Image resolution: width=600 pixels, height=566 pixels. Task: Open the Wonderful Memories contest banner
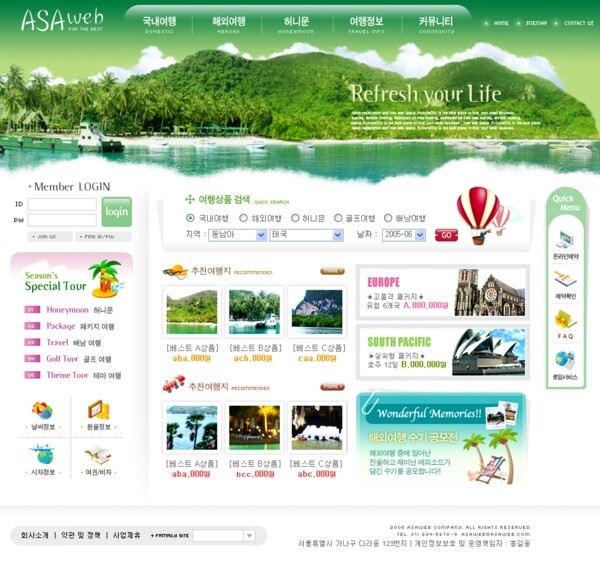(x=441, y=440)
